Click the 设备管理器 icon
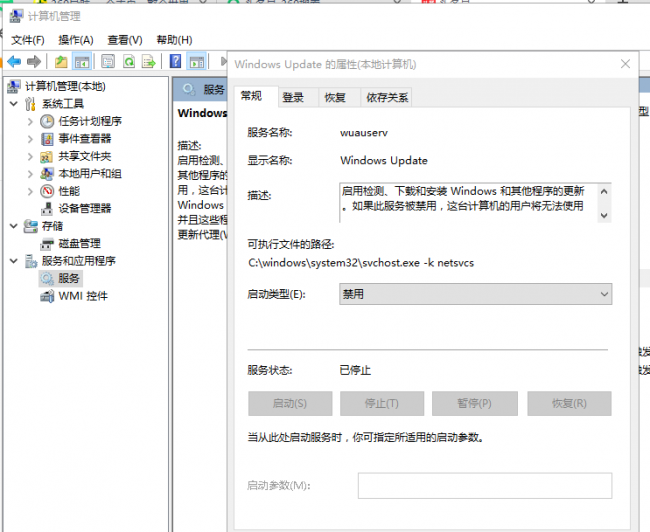Image resolution: width=650 pixels, height=532 pixels. (47, 209)
